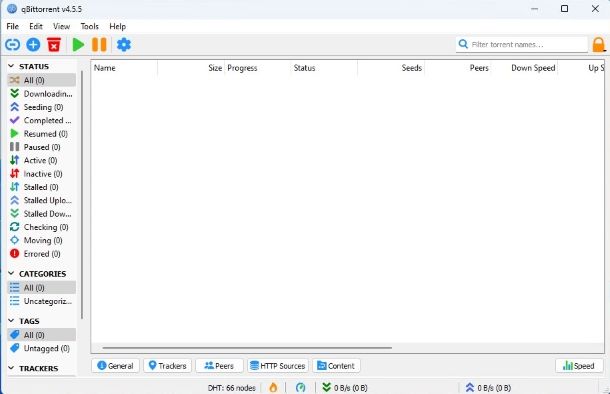Collapse the STATUS section chevron
The height and width of the screenshot is (394, 610).
[x=11, y=66]
